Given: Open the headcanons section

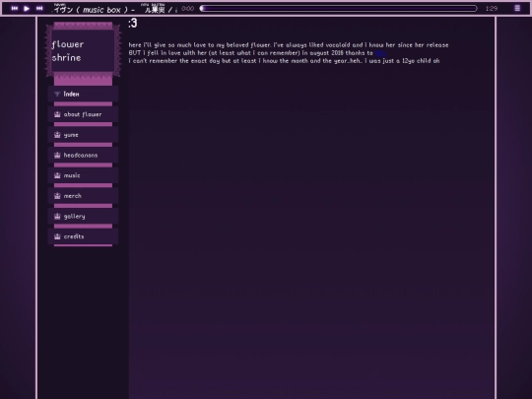Looking at the screenshot, I should pyautogui.click(x=83, y=155).
